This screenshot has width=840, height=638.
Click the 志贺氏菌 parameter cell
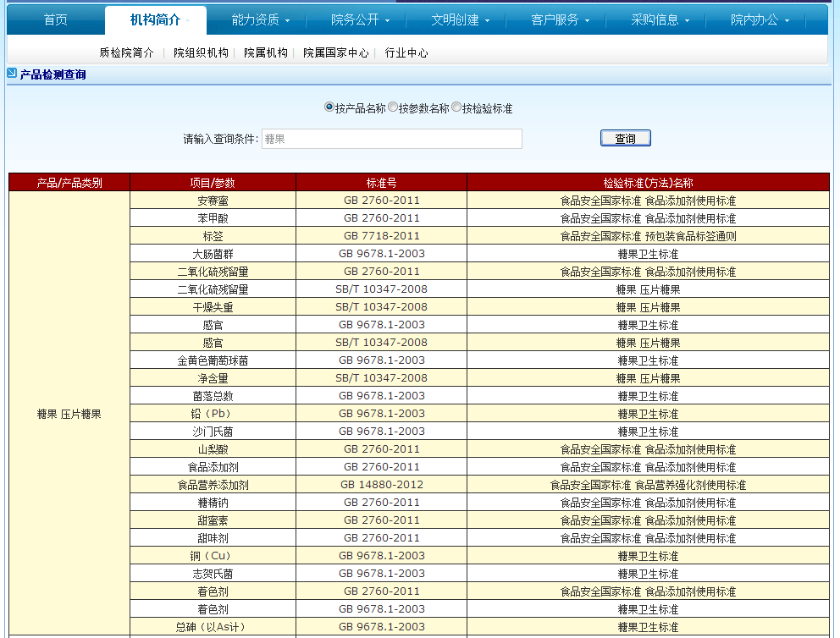click(213, 574)
